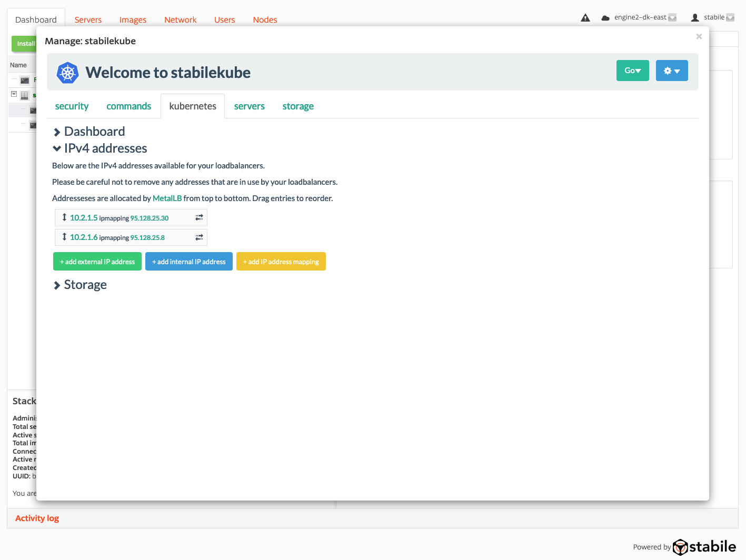746x560 pixels.
Task: Open the 10.2.1.5 address link
Action: (84, 218)
